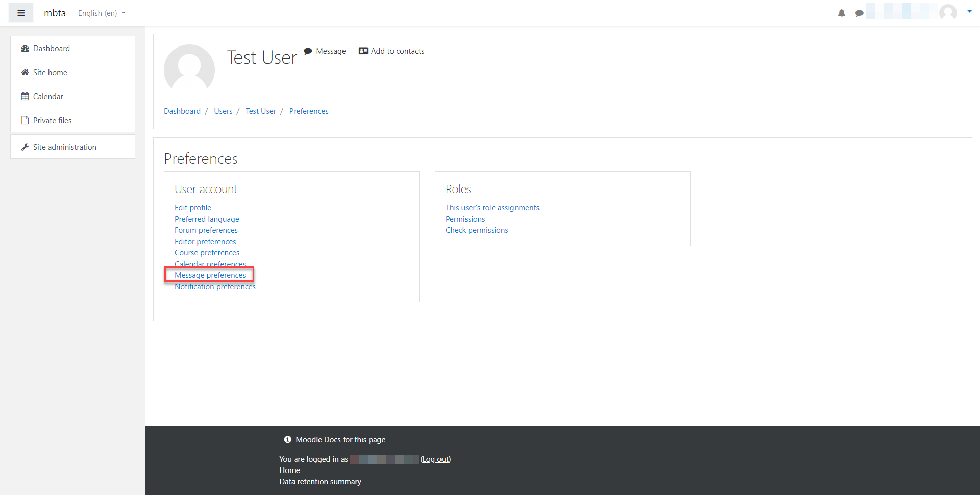980x495 pixels.
Task: Click the Site home house icon
Action: click(x=25, y=73)
